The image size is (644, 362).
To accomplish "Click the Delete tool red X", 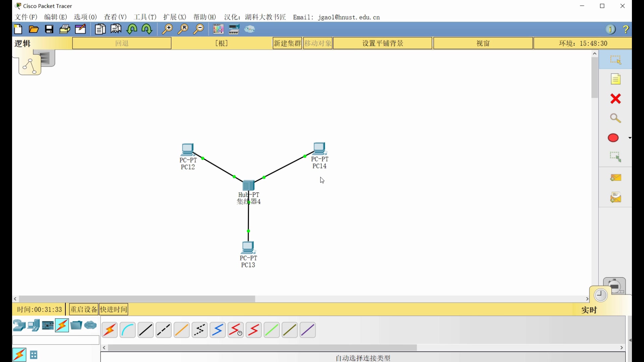I will 615,99.
